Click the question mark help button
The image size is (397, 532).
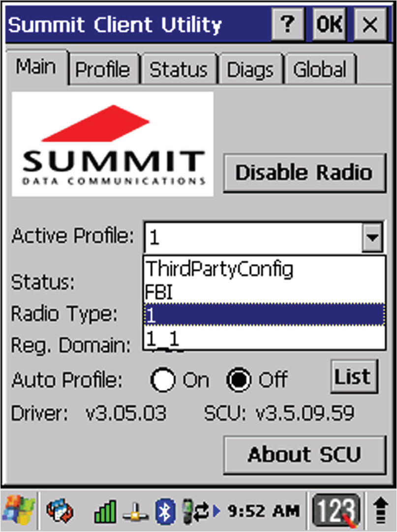coord(287,25)
